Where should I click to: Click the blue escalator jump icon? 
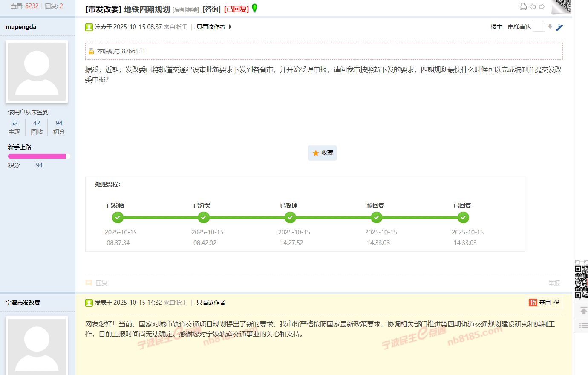click(559, 27)
